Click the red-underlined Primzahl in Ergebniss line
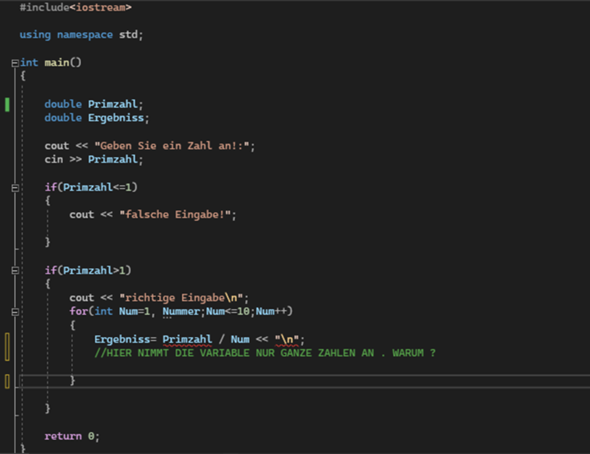 pos(187,339)
